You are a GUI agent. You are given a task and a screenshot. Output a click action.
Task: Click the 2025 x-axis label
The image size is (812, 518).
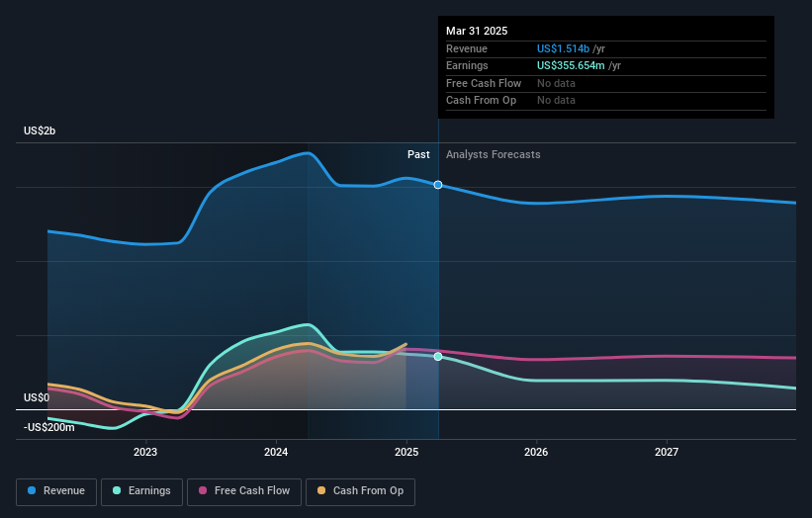click(x=406, y=453)
